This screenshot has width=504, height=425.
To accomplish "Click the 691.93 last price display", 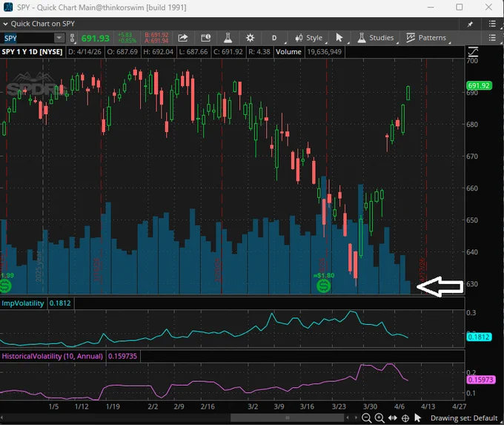I will [96, 39].
